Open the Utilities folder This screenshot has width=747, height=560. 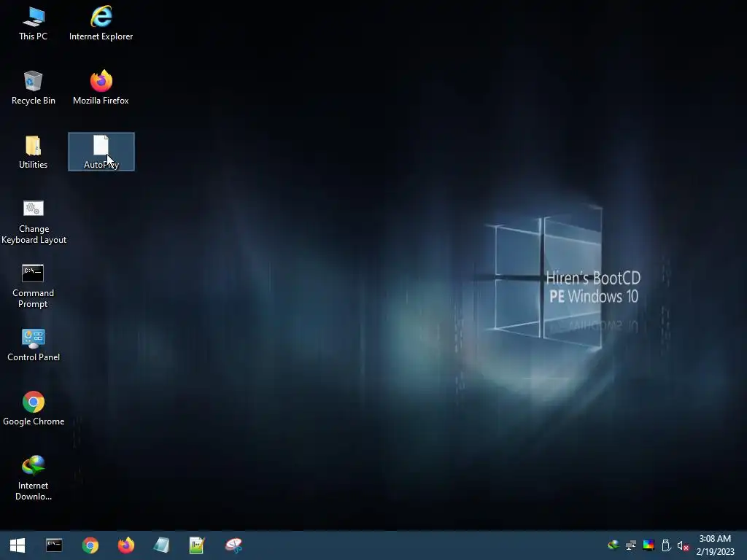pos(33,152)
